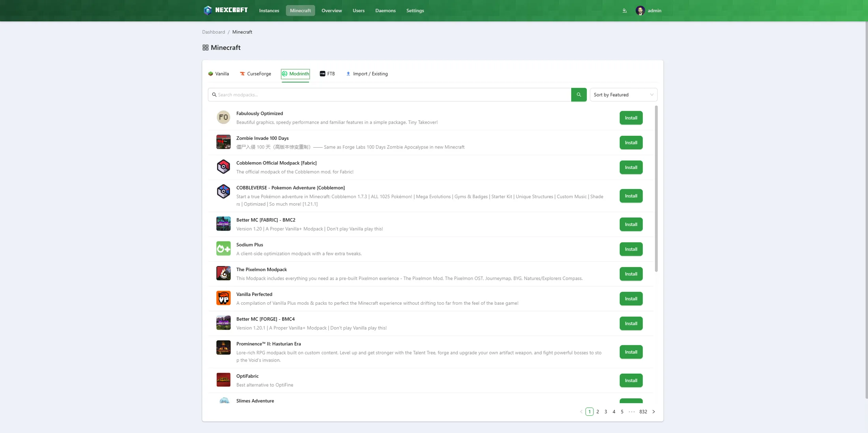Open Overview in the top navigation
868x433 pixels.
[x=331, y=11]
